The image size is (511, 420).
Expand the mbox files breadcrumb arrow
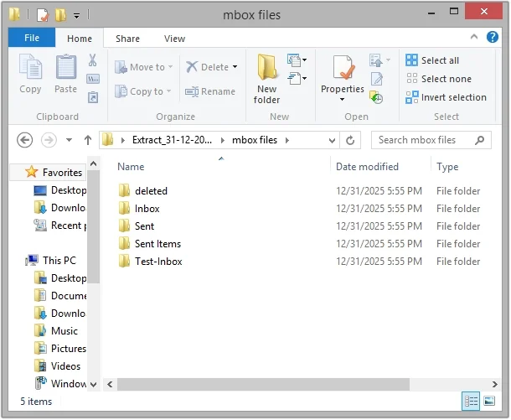[287, 140]
